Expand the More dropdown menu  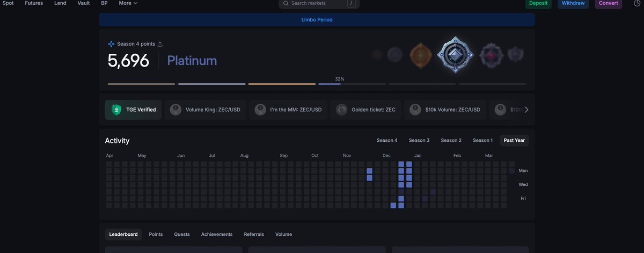coord(128,3)
